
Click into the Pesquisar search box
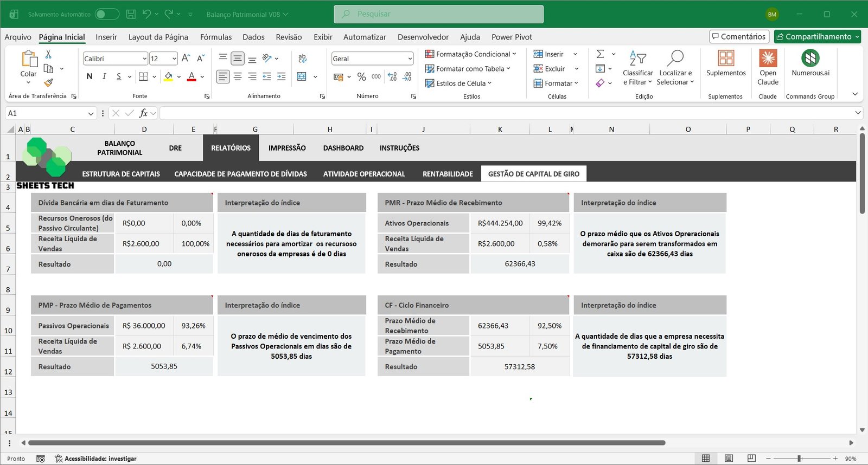point(438,14)
